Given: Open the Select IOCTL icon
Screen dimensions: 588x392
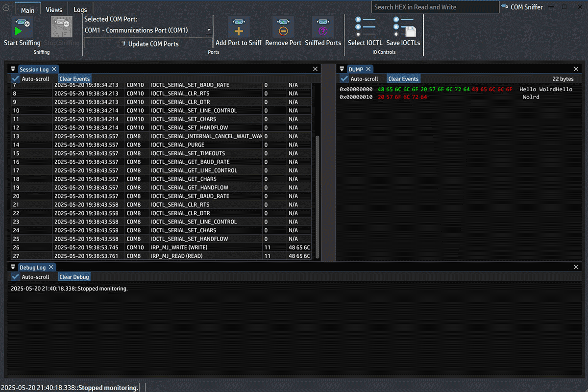Looking at the screenshot, I should click(365, 27).
